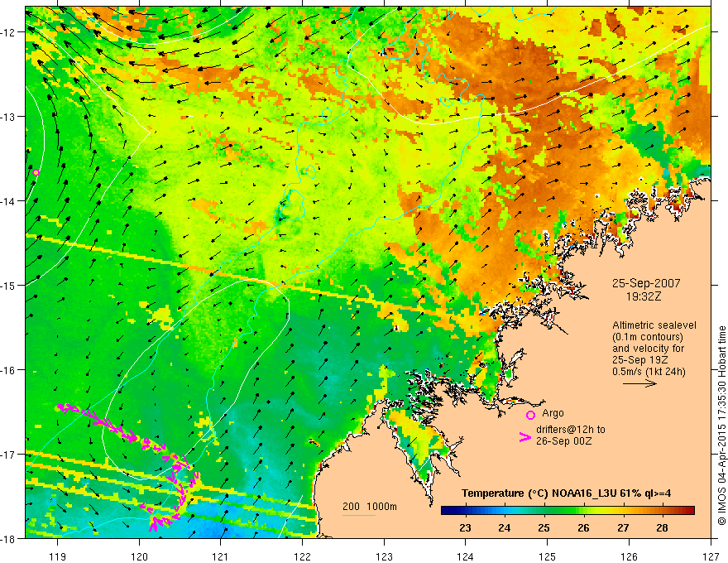Click the longitude axis label '124'
728x563 pixels.
(x=466, y=556)
